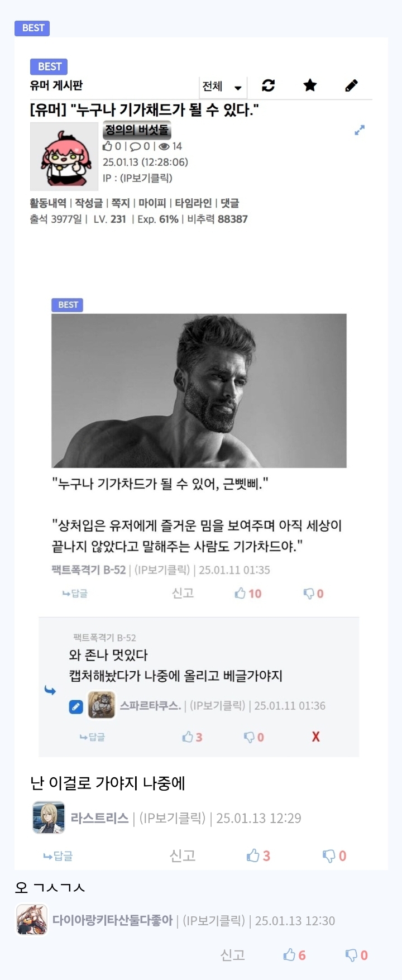402x980 pixels.
Task: Open 라스트리스 user profile name
Action: (x=99, y=818)
